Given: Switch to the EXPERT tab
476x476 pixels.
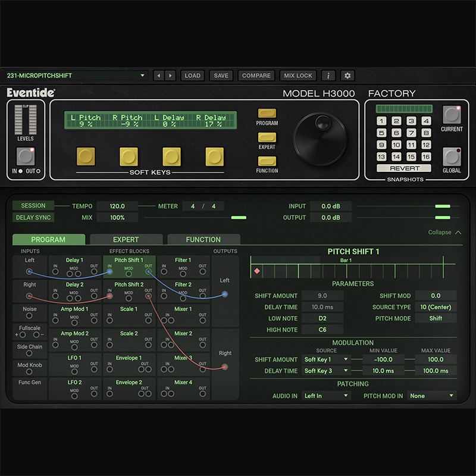Looking at the screenshot, I should (x=126, y=239).
